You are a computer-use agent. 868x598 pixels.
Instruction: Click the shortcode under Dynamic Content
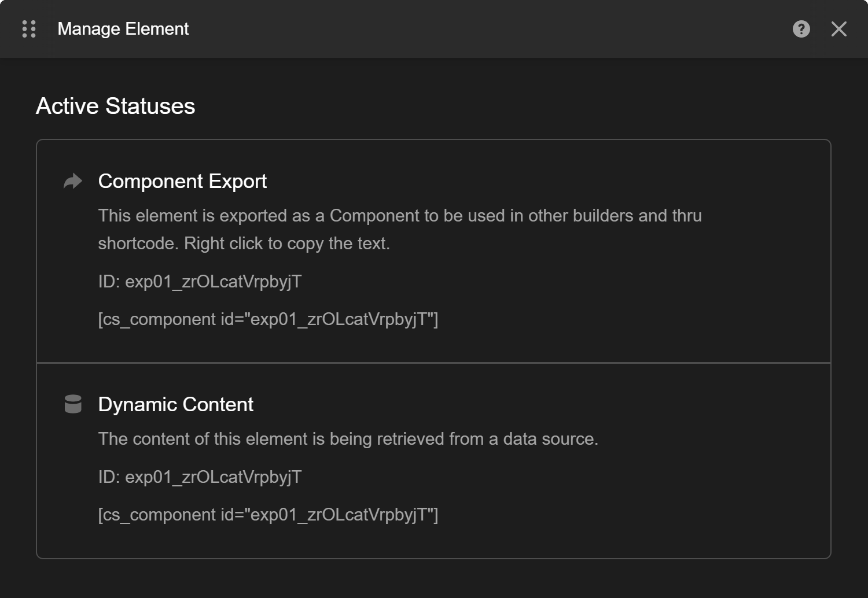point(269,514)
